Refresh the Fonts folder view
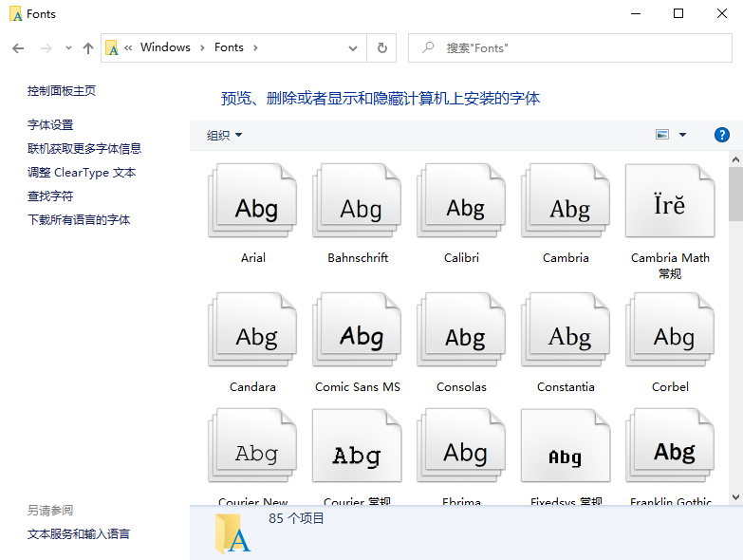Image resolution: width=743 pixels, height=560 pixels. coord(382,47)
